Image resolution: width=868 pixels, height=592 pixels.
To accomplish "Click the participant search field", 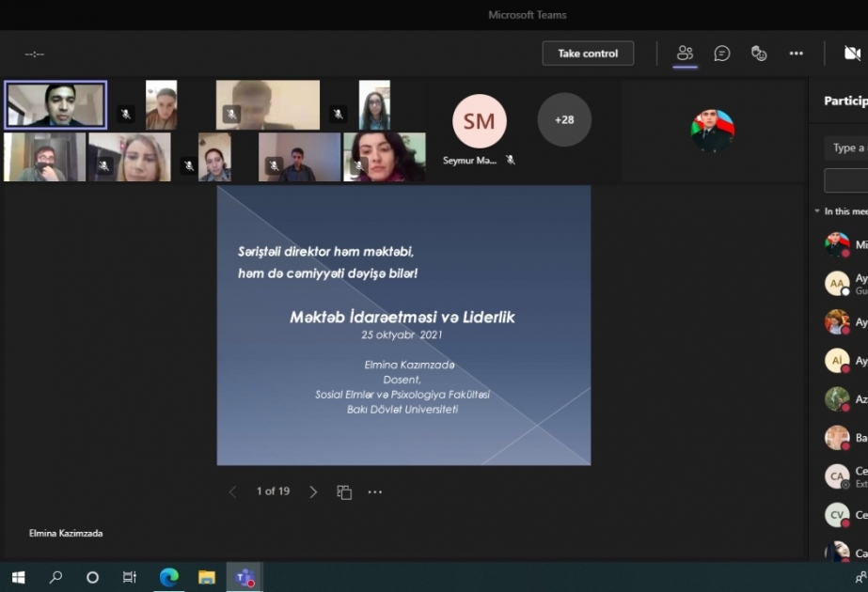I will 845,148.
